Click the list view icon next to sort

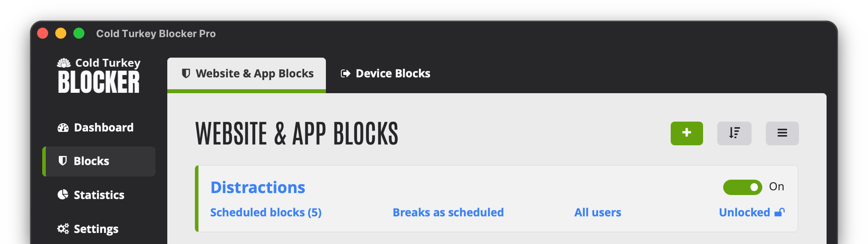click(782, 133)
